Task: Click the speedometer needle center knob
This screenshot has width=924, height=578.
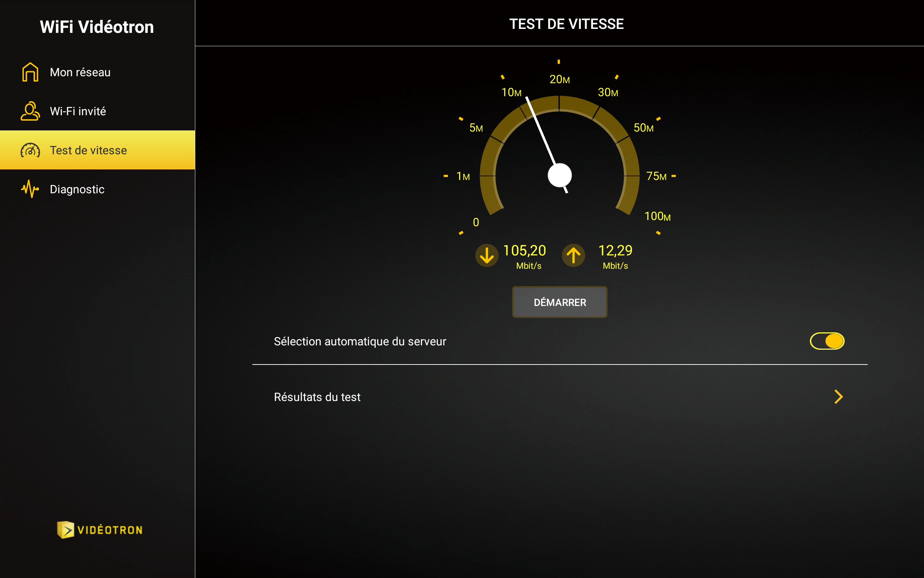Action: tap(560, 176)
